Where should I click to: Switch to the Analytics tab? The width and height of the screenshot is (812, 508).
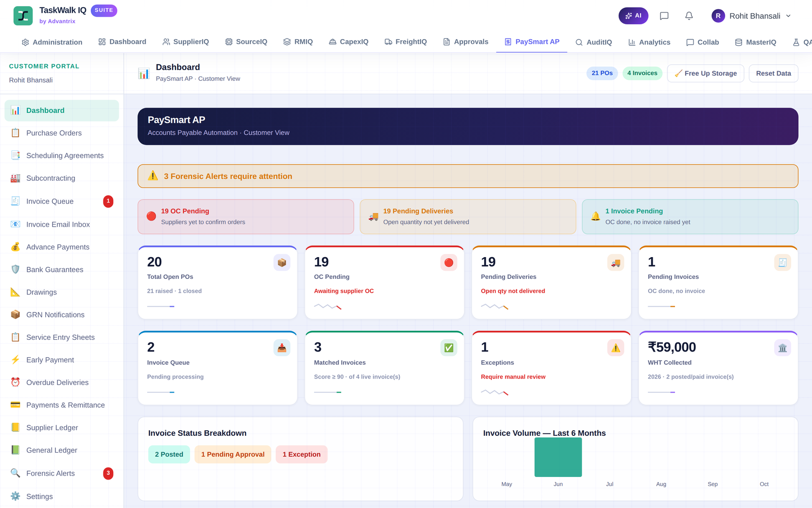pyautogui.click(x=649, y=42)
